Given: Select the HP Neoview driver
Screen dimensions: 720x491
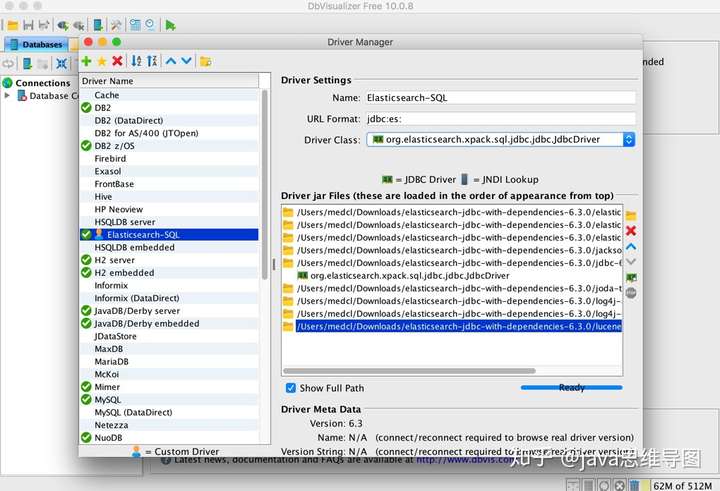Looking at the screenshot, I should point(169,209).
